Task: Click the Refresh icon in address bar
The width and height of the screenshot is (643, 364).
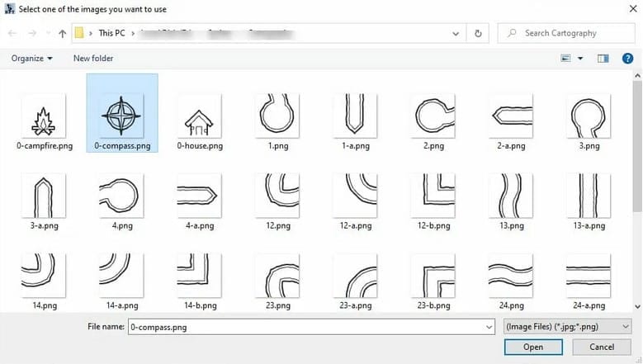Action: (x=478, y=34)
